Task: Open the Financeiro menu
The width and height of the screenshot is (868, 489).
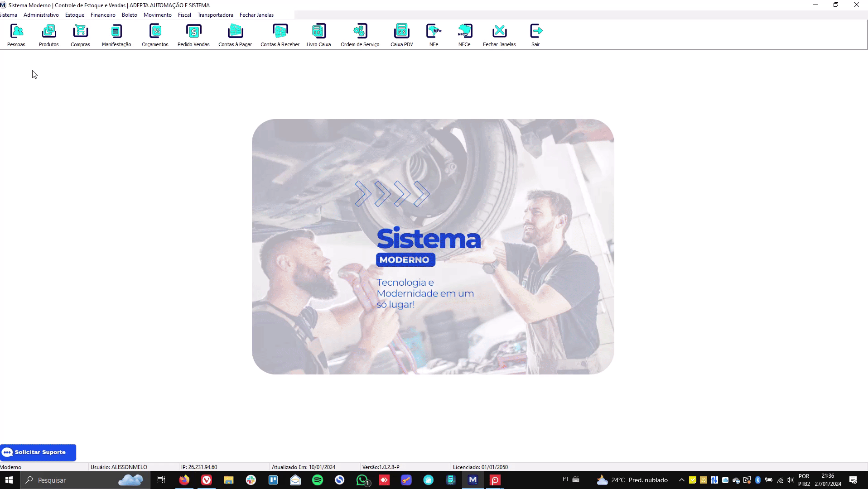Action: (x=103, y=15)
